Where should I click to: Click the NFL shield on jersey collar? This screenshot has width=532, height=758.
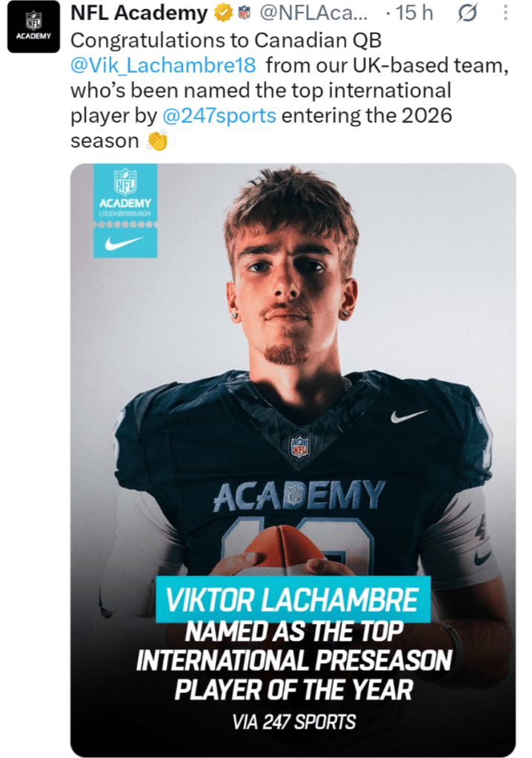click(299, 447)
